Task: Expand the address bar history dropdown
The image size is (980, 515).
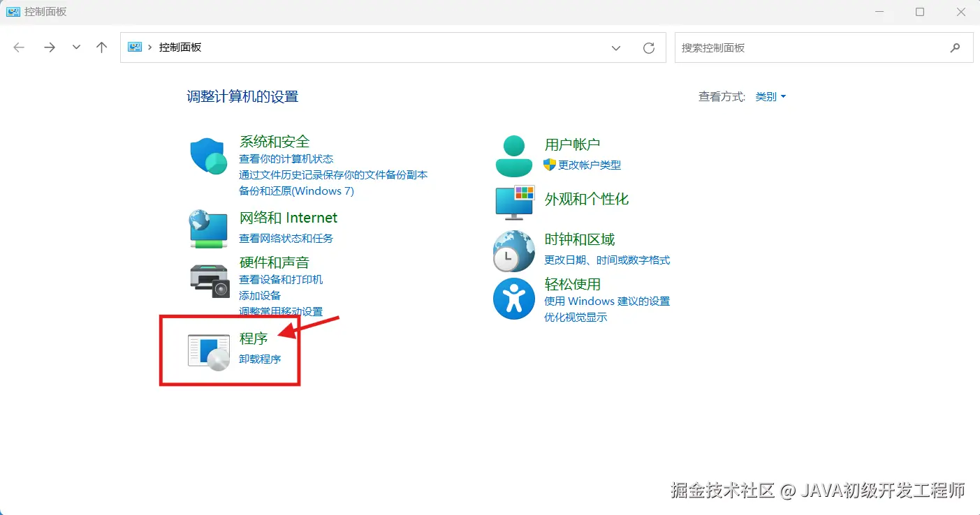Action: 616,47
